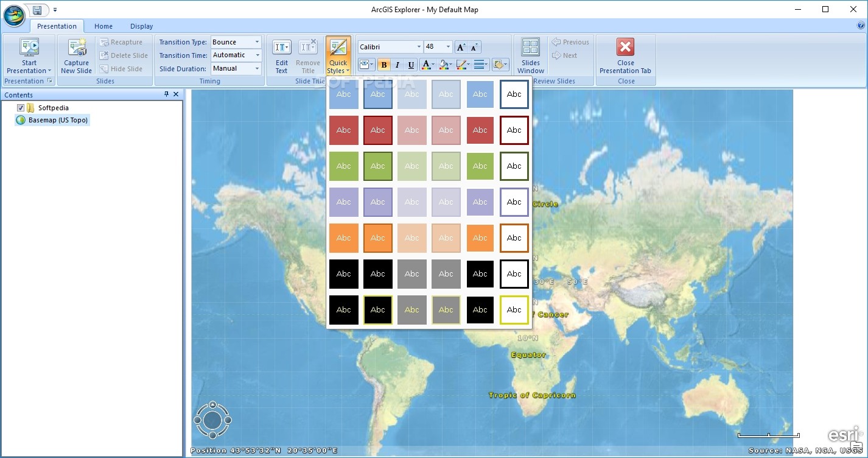Switch to the Presentation ribbon tab
Image resolution: width=868 pixels, height=458 pixels.
tap(57, 26)
